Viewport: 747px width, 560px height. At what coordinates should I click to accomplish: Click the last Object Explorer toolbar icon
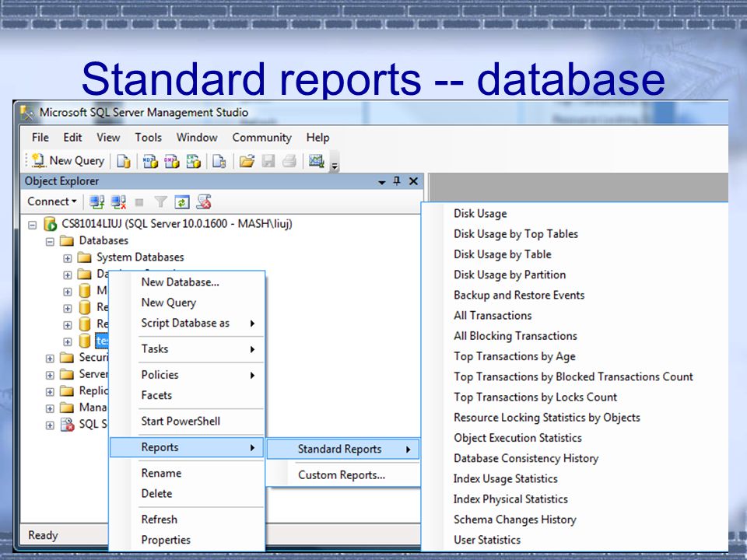(x=204, y=202)
